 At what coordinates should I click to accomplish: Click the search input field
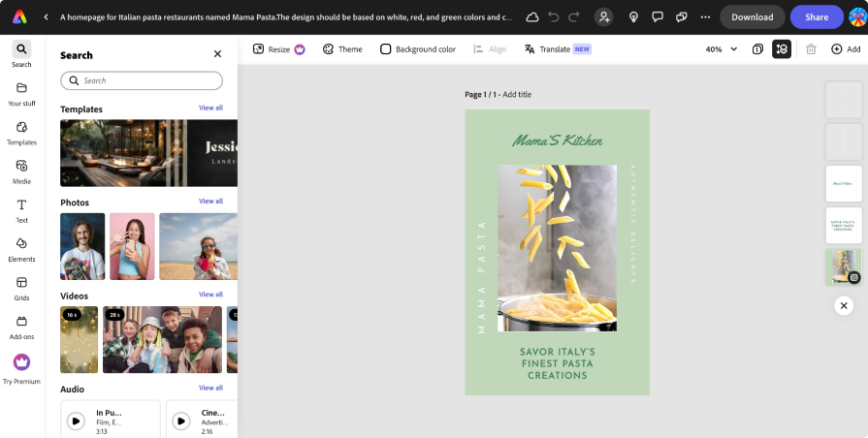(x=142, y=80)
